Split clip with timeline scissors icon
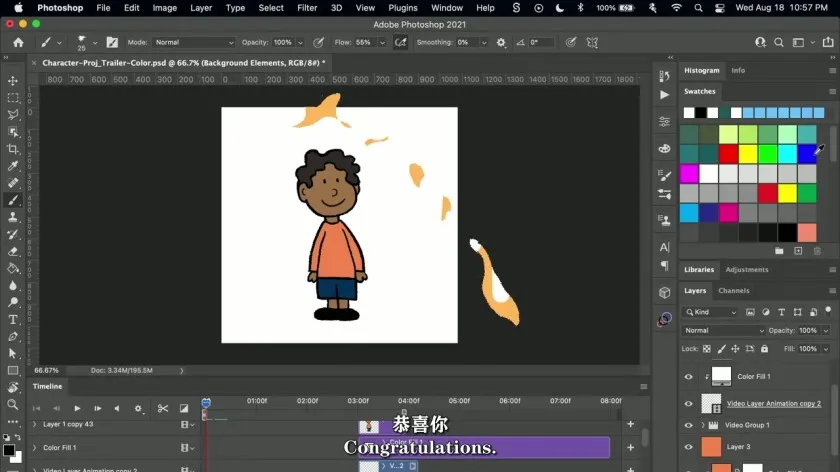This screenshot has height=472, width=840. 162,408
